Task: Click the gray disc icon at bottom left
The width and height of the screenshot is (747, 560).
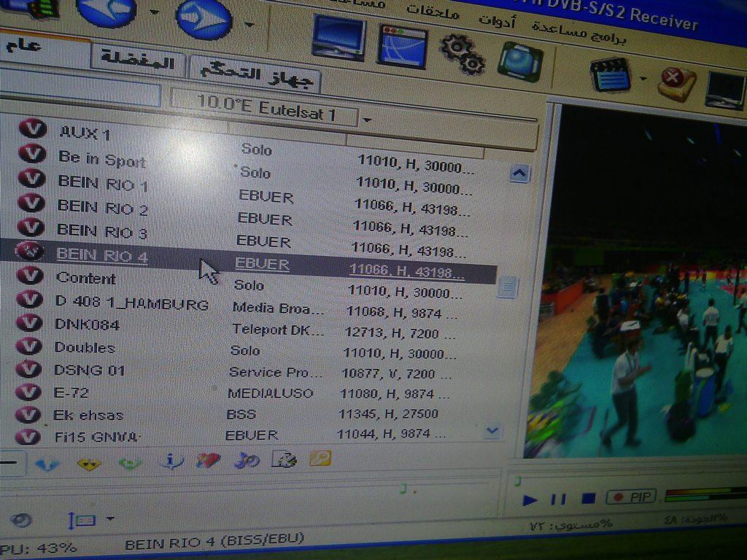Action: [20, 519]
